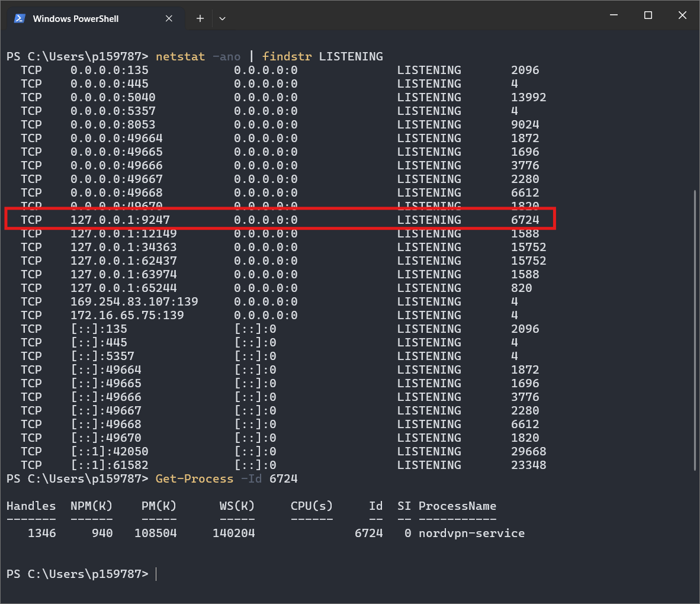This screenshot has width=700, height=604.
Task: Close the Windows PowerShell tab
Action: [169, 18]
